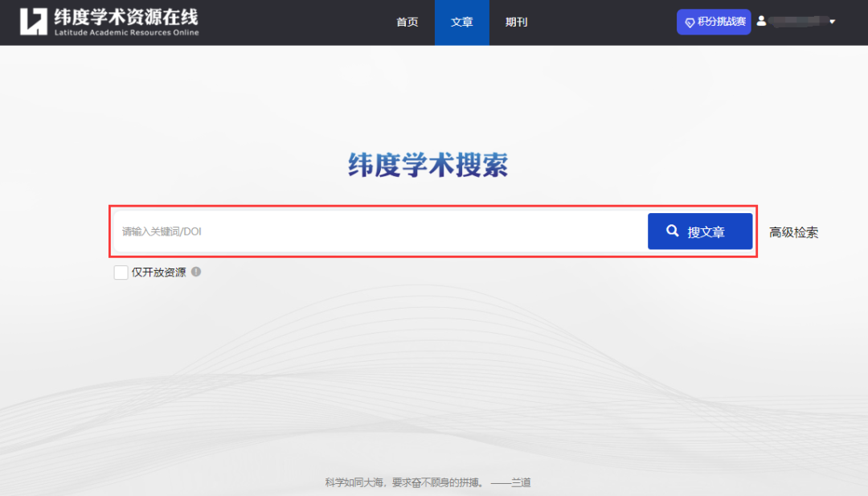Click the 仅开放资源 label text

[158, 273]
